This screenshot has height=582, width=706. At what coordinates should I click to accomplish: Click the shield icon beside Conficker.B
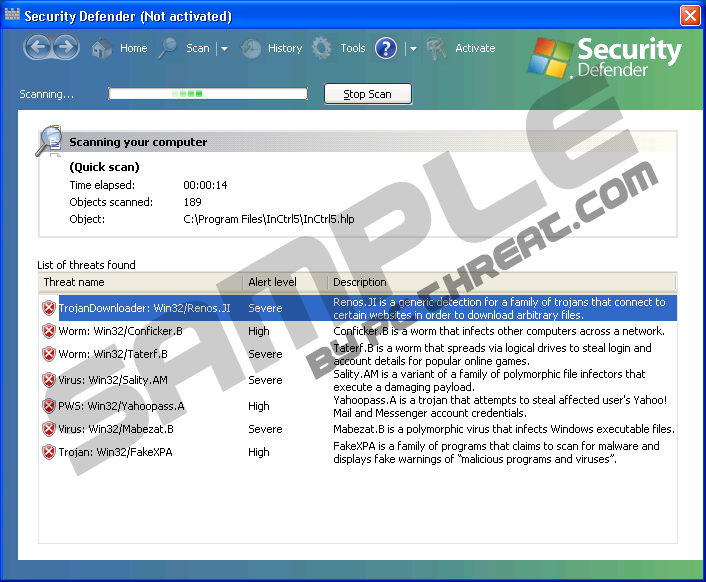(x=49, y=331)
